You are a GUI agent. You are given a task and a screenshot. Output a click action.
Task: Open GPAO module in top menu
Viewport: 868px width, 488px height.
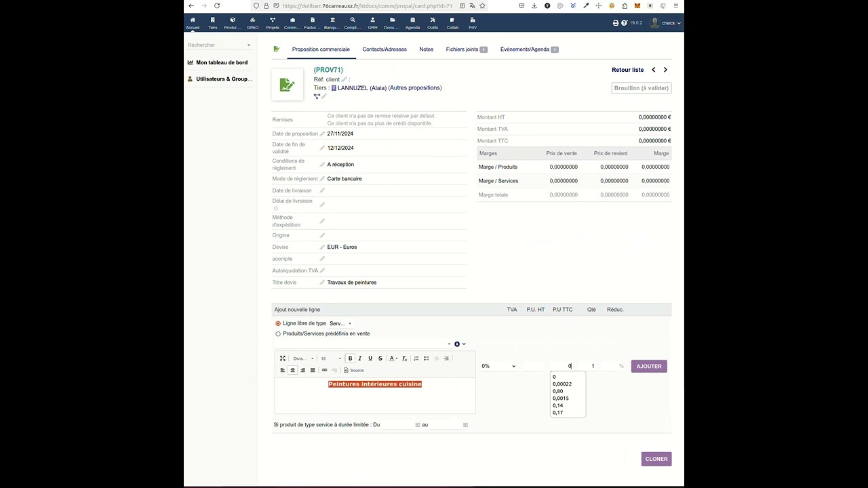(252, 23)
